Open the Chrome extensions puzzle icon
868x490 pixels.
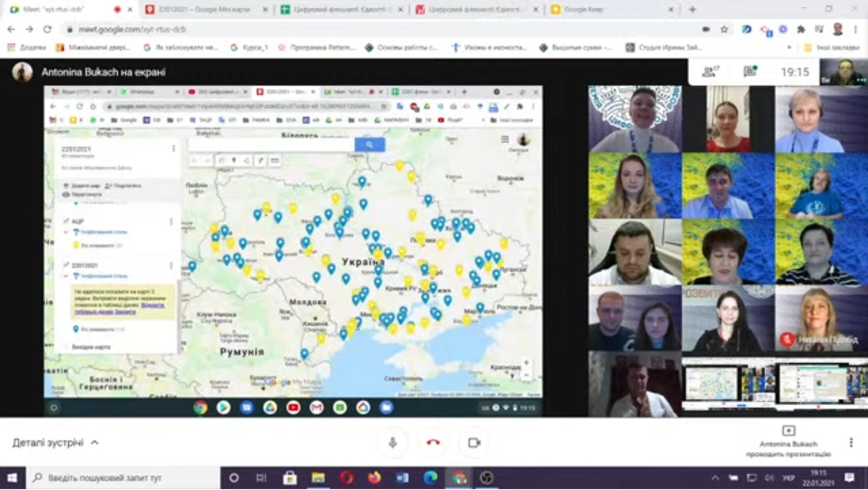[x=801, y=29]
